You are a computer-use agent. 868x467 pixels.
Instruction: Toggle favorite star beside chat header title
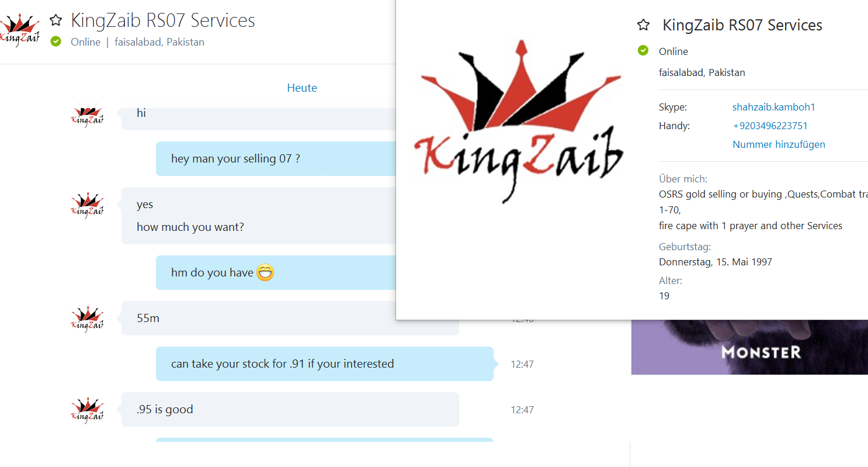pos(55,20)
